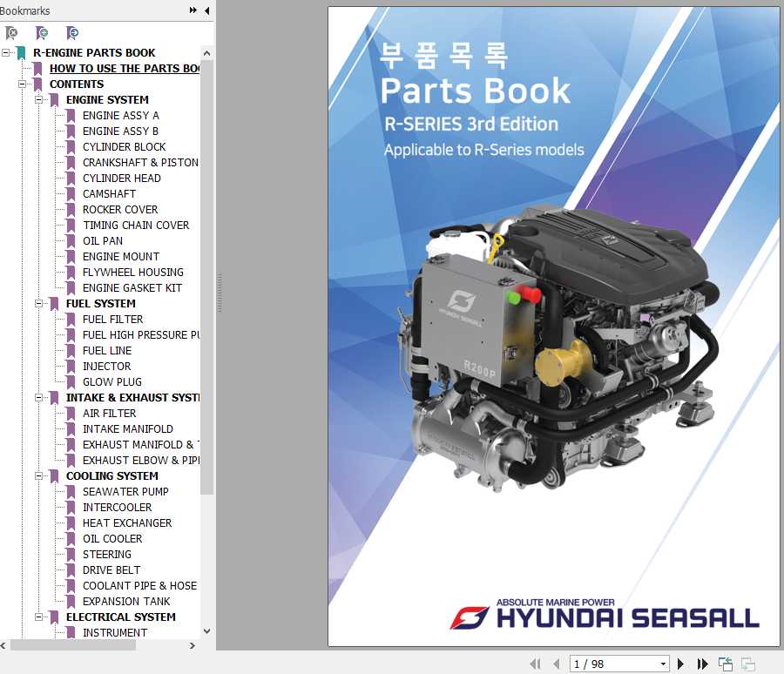Image resolution: width=784 pixels, height=674 pixels.
Task: Open the DRIVE BELT bookmark
Action: (112, 570)
